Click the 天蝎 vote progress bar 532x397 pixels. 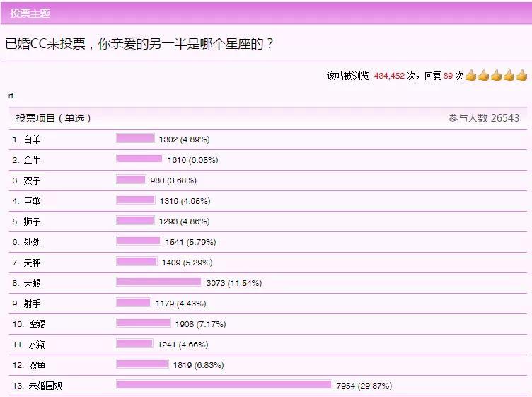coord(159,282)
